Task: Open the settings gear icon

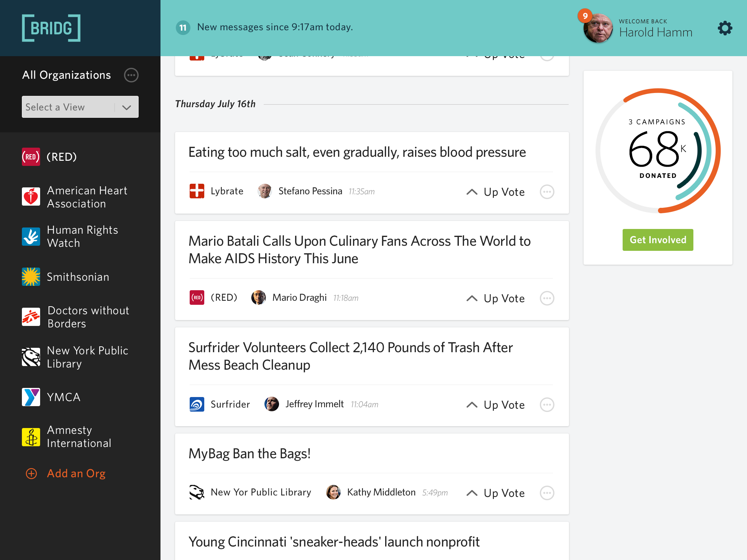Action: [725, 28]
